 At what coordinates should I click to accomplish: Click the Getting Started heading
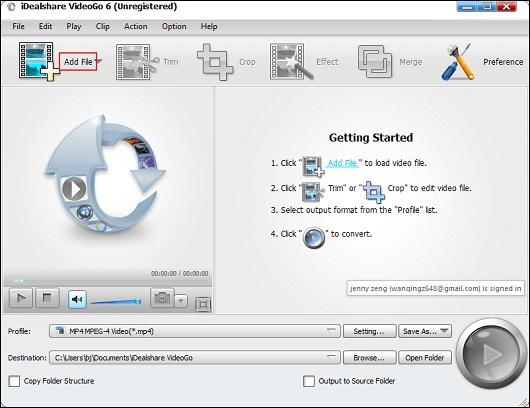coord(371,138)
